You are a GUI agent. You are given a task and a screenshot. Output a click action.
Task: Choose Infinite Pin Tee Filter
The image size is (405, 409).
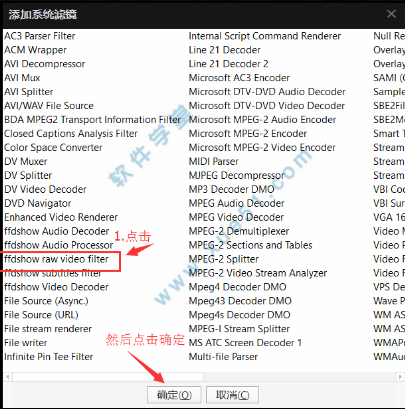(x=49, y=357)
